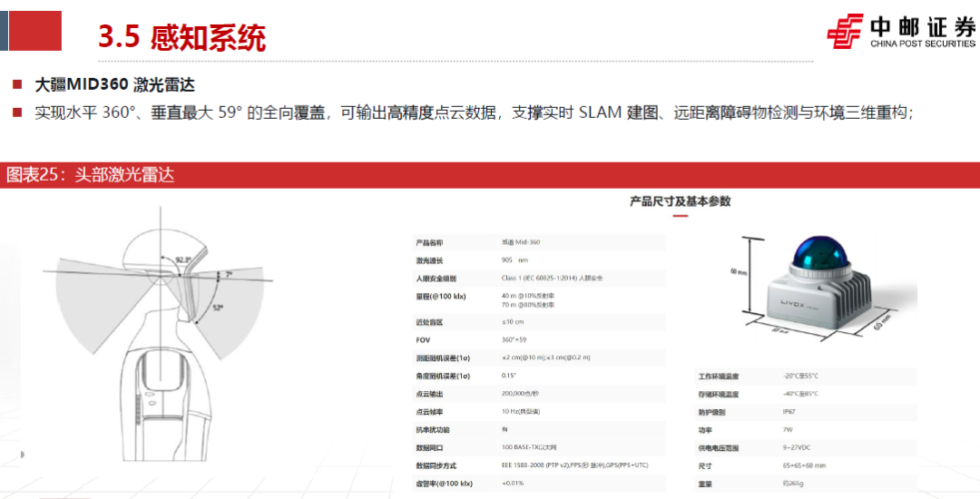Click the "存储环境温度" row label
This screenshot has height=499, width=980.
click(718, 395)
